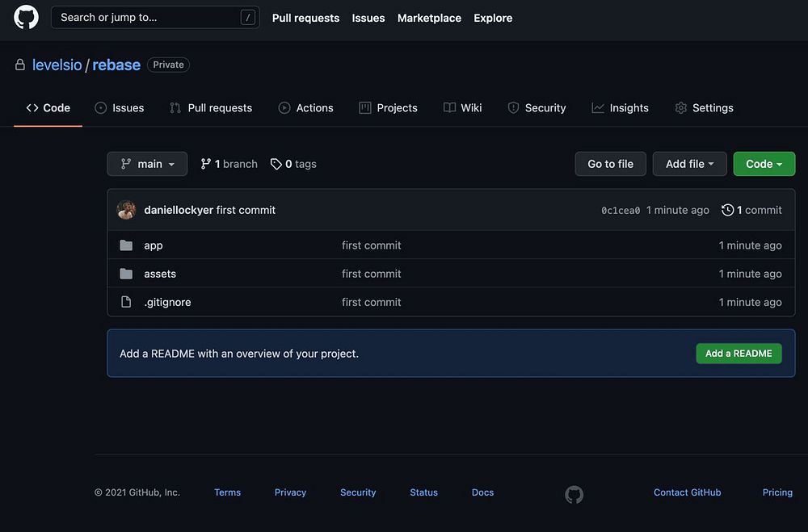Click the GitHub Octocat logo in header
This screenshot has width=808, height=532.
[26, 17]
